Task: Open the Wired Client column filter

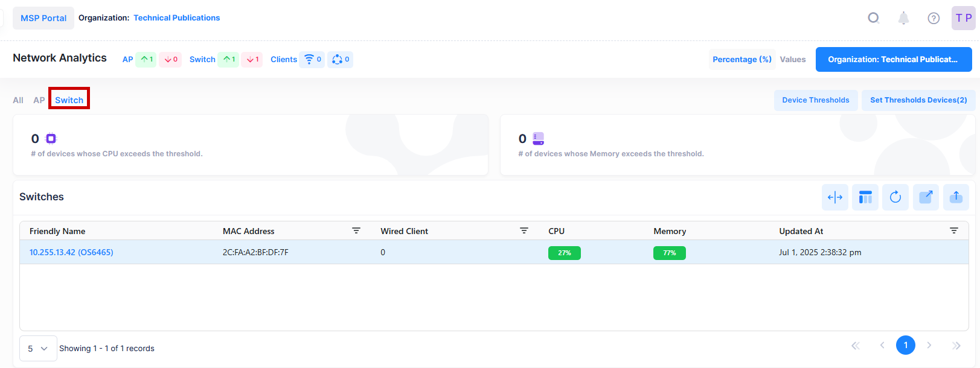Action: (524, 231)
